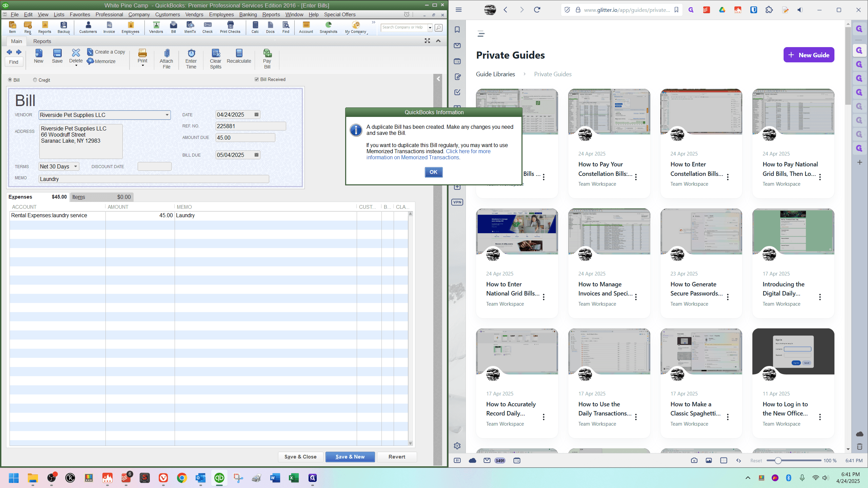Click the Attach File paperclip icon
This screenshot has width=868, height=488.
(x=166, y=59)
